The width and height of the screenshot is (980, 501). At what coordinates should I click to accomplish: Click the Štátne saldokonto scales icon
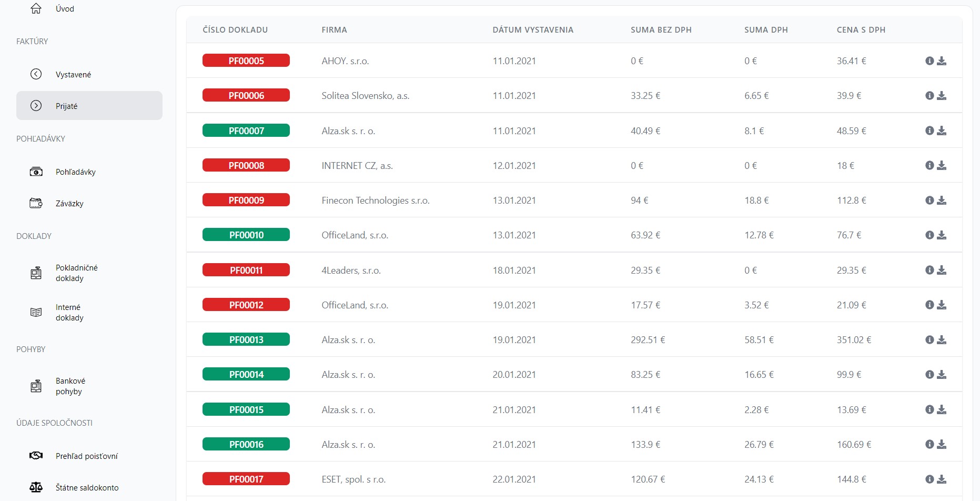pyautogui.click(x=36, y=487)
